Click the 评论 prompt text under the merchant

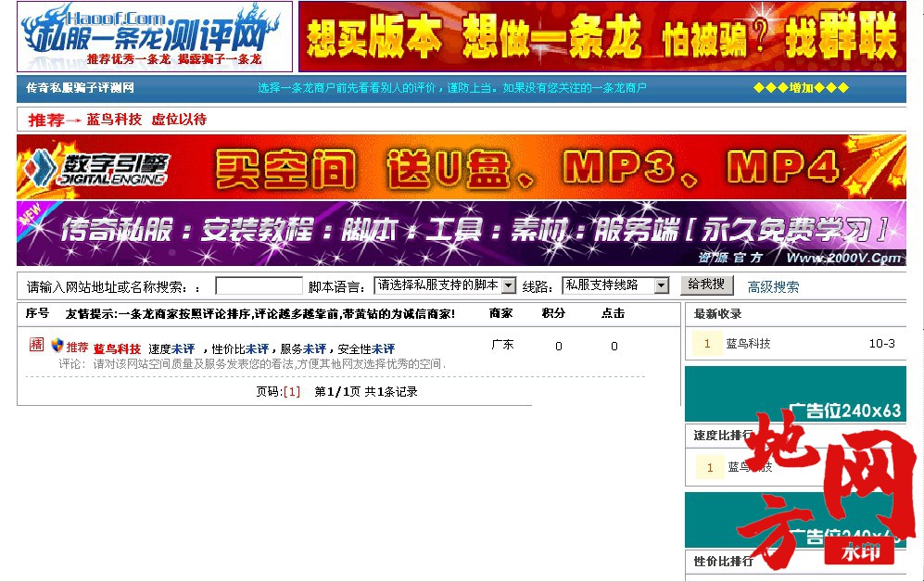pos(252,364)
